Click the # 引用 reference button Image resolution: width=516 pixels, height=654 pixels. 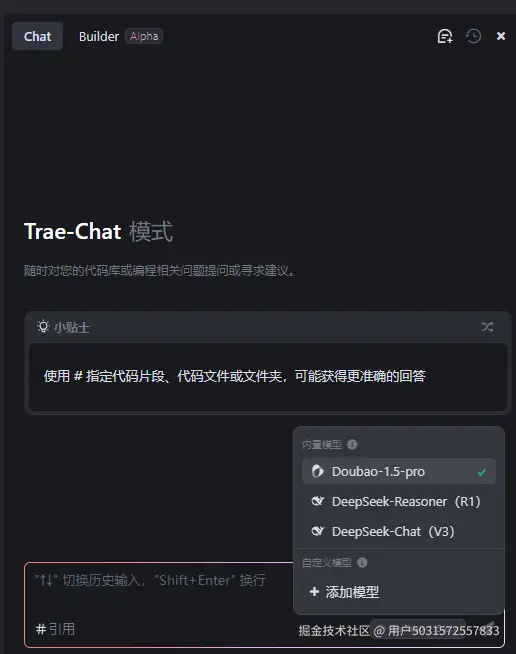[x=55, y=629]
